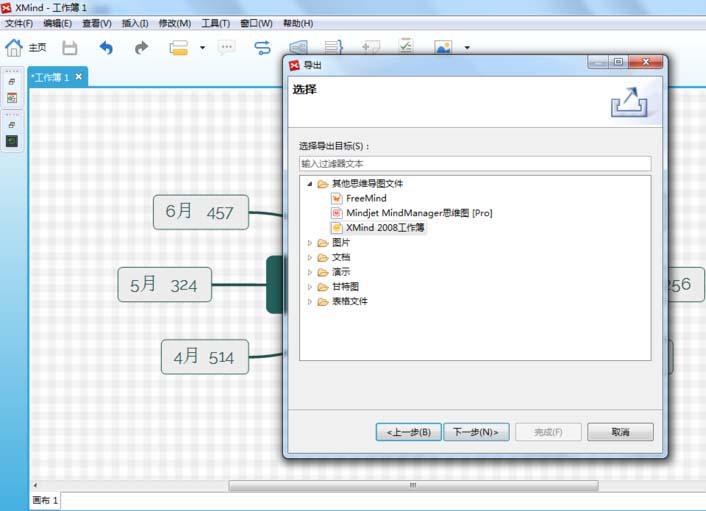Viewport: 706px width, 511px height.
Task: Click the boundary icon in the toolbar
Action: click(298, 47)
